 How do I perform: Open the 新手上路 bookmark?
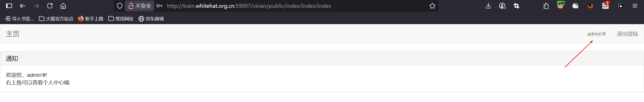(91, 19)
